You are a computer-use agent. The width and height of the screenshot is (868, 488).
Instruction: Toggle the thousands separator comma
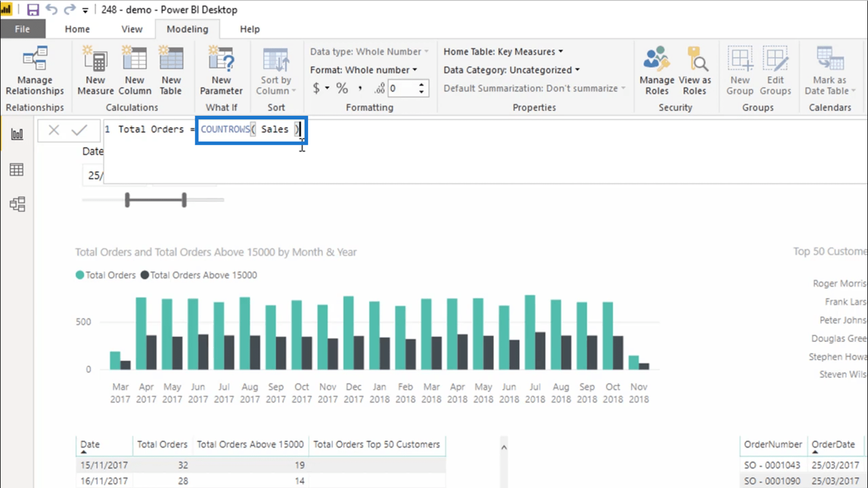coord(360,88)
